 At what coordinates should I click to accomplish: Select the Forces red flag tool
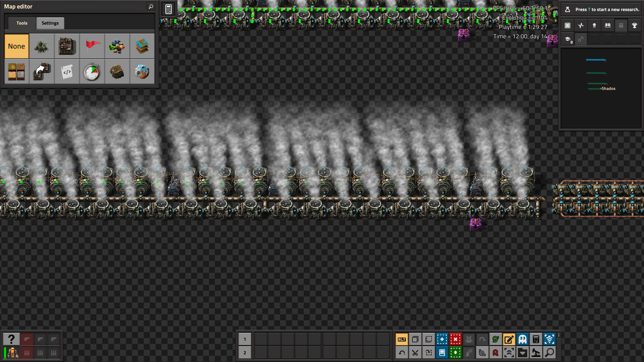(x=92, y=46)
